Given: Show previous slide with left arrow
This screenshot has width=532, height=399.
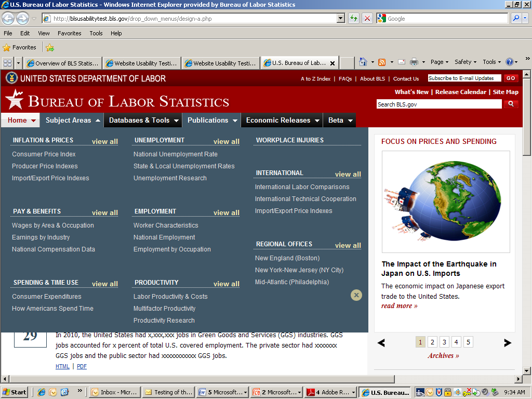Looking at the screenshot, I should (x=381, y=343).
